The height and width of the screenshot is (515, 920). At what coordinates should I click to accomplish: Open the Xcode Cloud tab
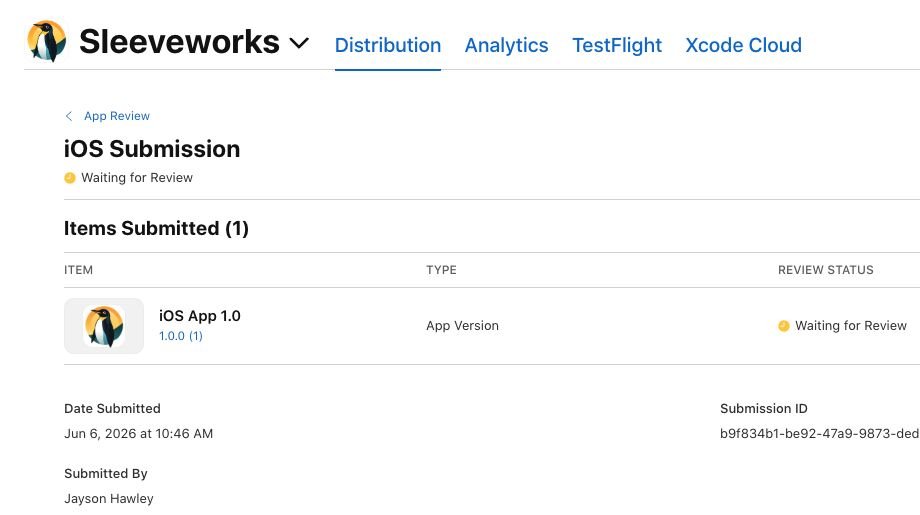[x=743, y=45]
